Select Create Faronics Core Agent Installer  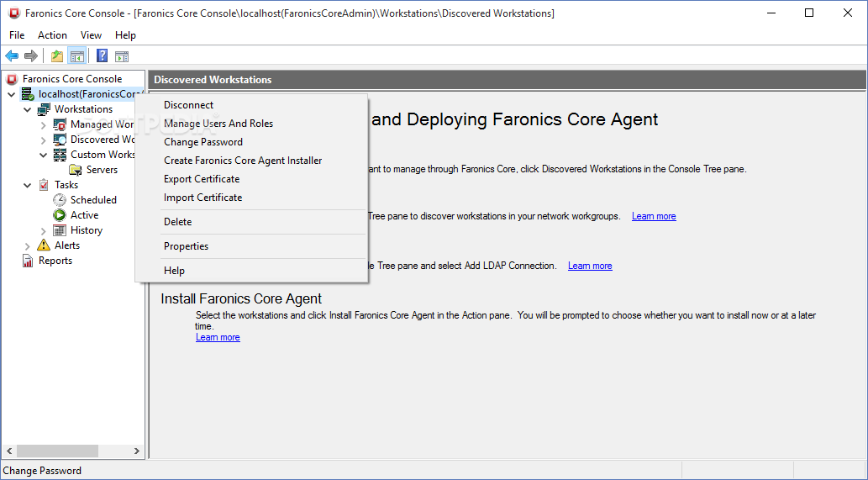251,161
